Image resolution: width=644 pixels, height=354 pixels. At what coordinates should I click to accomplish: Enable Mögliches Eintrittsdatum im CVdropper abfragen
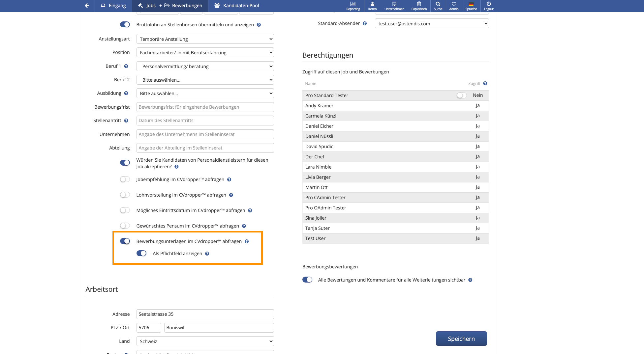pos(125,210)
